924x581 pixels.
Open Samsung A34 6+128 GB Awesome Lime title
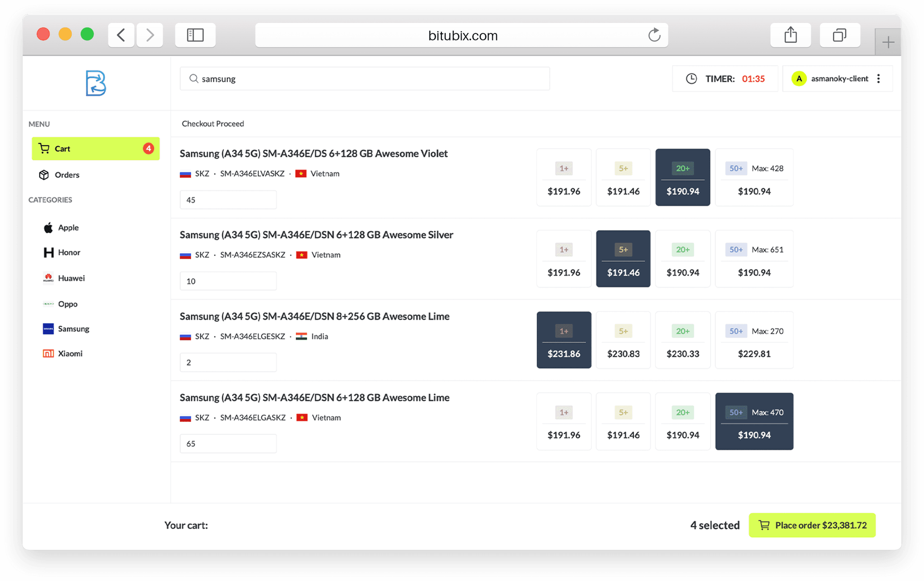pyautogui.click(x=314, y=397)
